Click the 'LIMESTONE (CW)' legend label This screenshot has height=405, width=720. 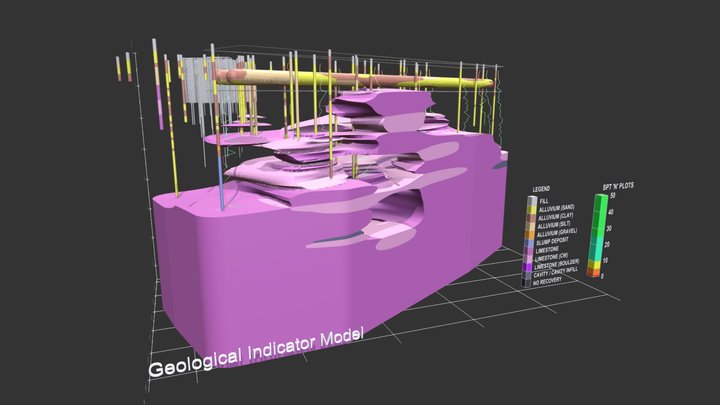pyautogui.click(x=551, y=257)
